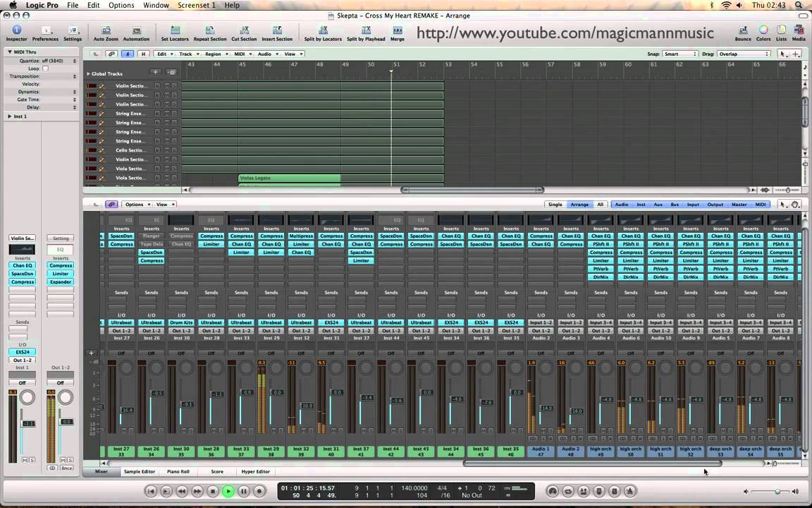Switch to the Sample Editor tab
The height and width of the screenshot is (508, 812).
(x=140, y=472)
